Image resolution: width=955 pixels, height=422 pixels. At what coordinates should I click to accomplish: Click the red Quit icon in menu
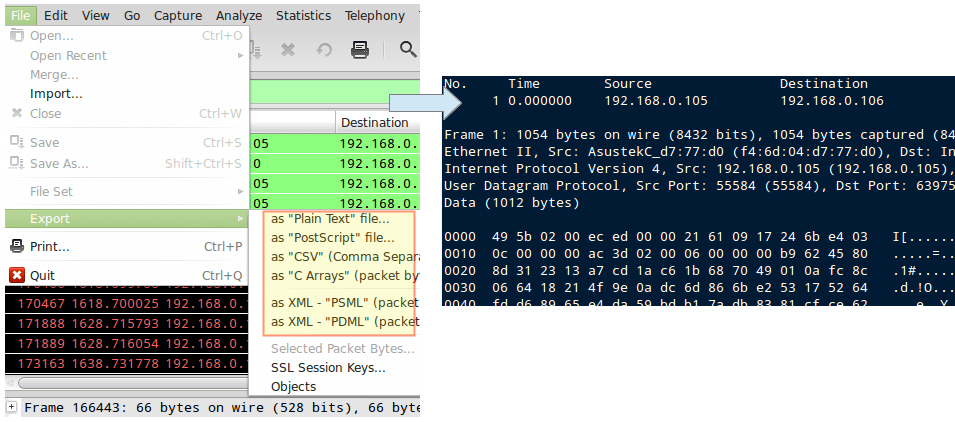pyautogui.click(x=16, y=276)
